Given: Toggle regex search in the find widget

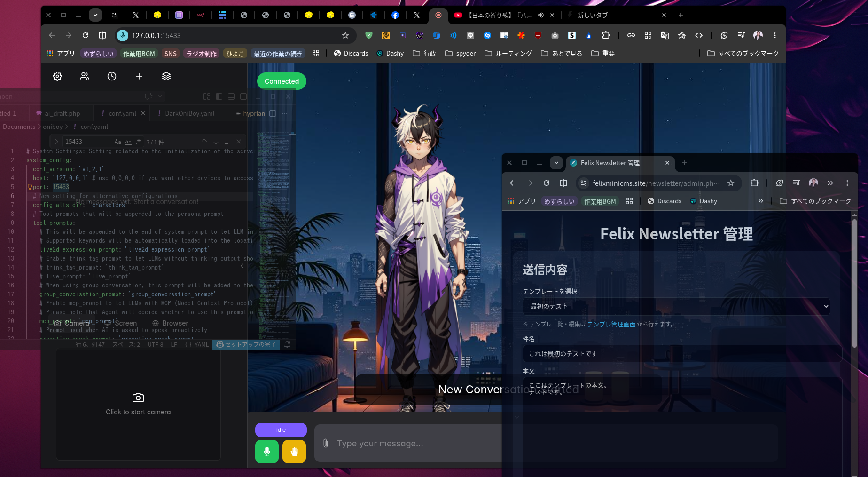Looking at the screenshot, I should point(138,142).
